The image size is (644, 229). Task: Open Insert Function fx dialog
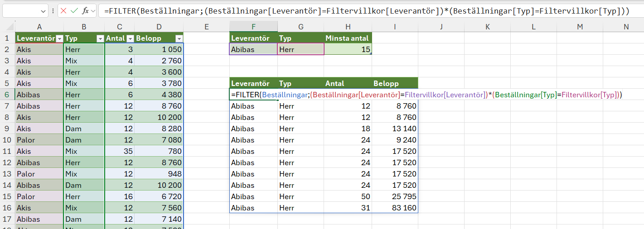85,11
